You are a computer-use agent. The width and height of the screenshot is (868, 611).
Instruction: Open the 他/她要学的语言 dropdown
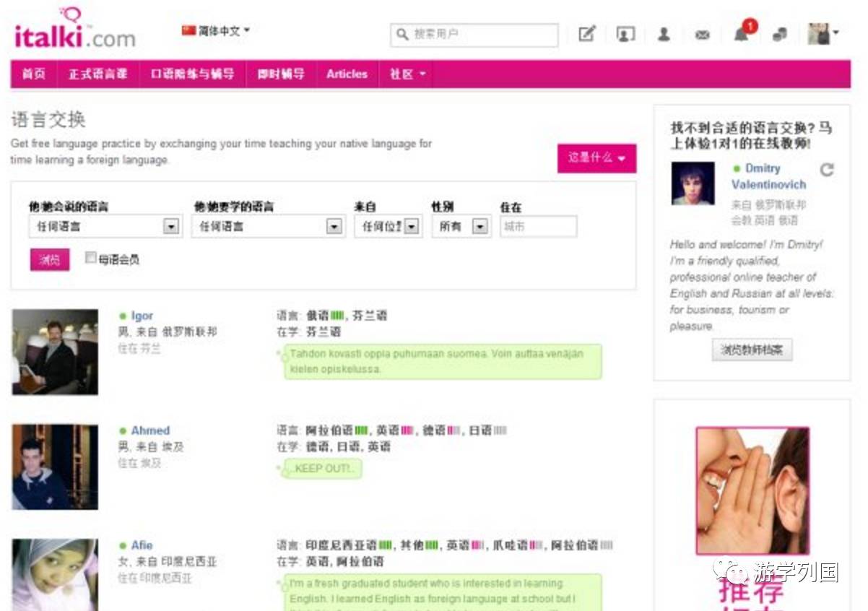tap(267, 226)
